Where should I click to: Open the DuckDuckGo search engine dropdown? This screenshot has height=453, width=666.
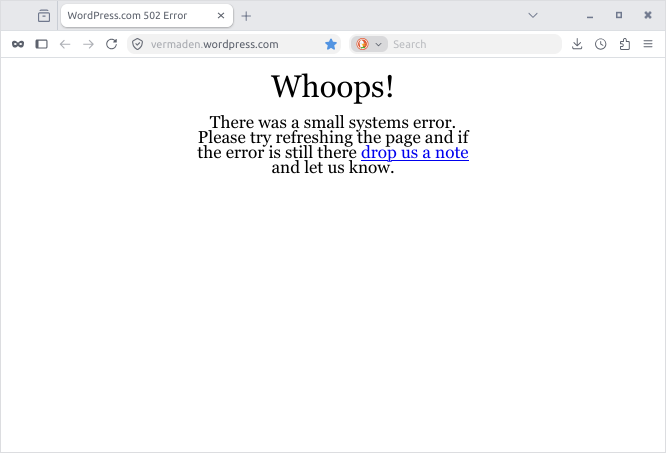369,44
